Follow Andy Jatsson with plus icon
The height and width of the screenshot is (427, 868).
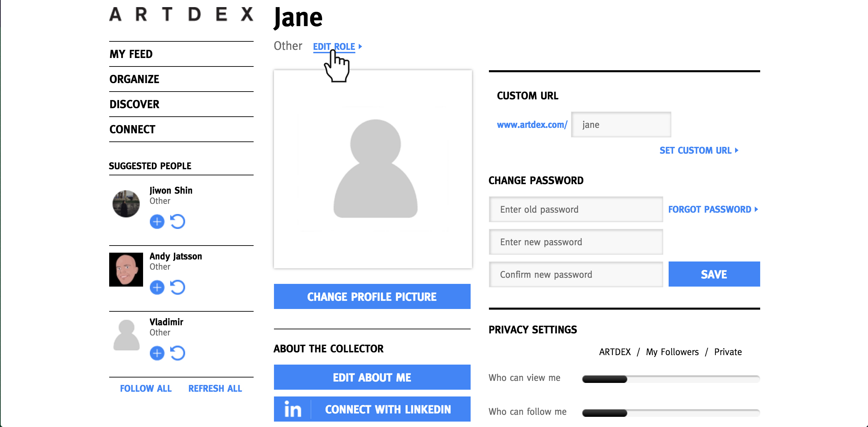click(157, 288)
